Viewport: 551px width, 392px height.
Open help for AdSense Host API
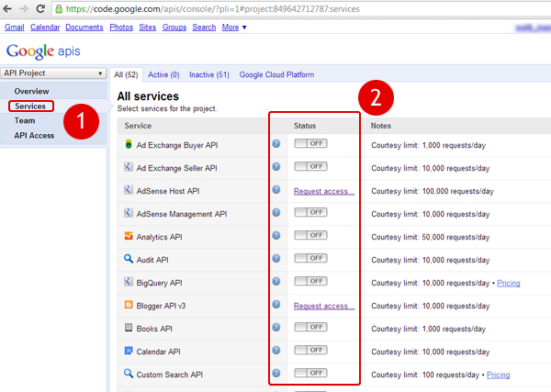(x=276, y=190)
